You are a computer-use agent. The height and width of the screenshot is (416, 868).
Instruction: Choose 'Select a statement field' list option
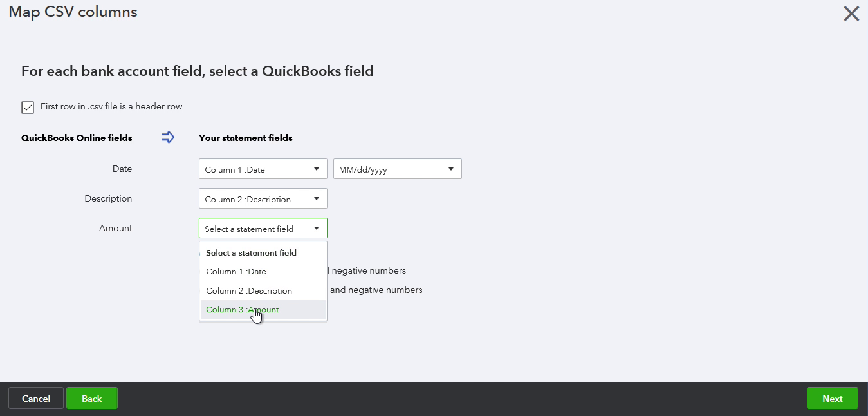point(263,253)
